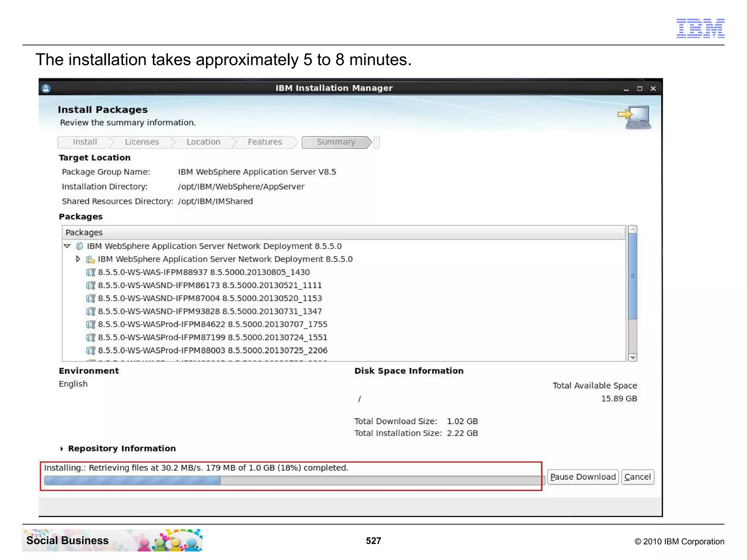This screenshot has height=560, width=747.
Task: Click the install computer graphic icon
Action: 634,117
